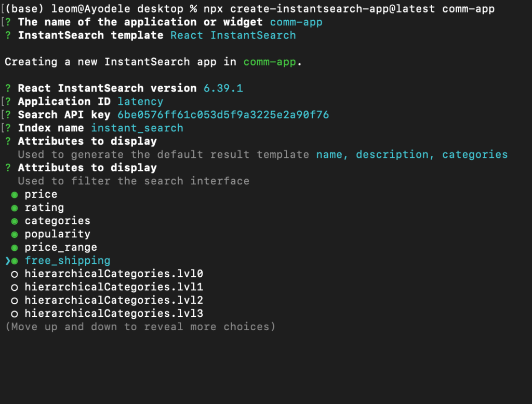Click the Move up and down hint text
Viewport: 532px width, 404px height.
click(x=139, y=327)
